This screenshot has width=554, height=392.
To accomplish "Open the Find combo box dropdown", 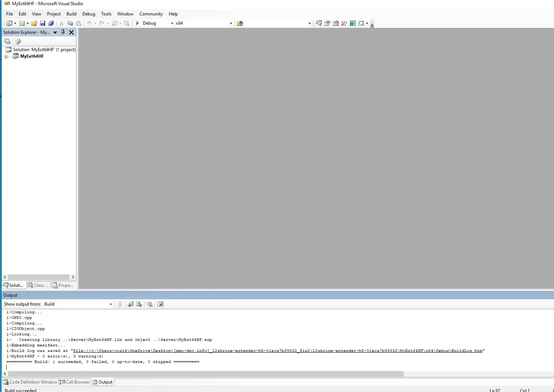I will (310, 23).
